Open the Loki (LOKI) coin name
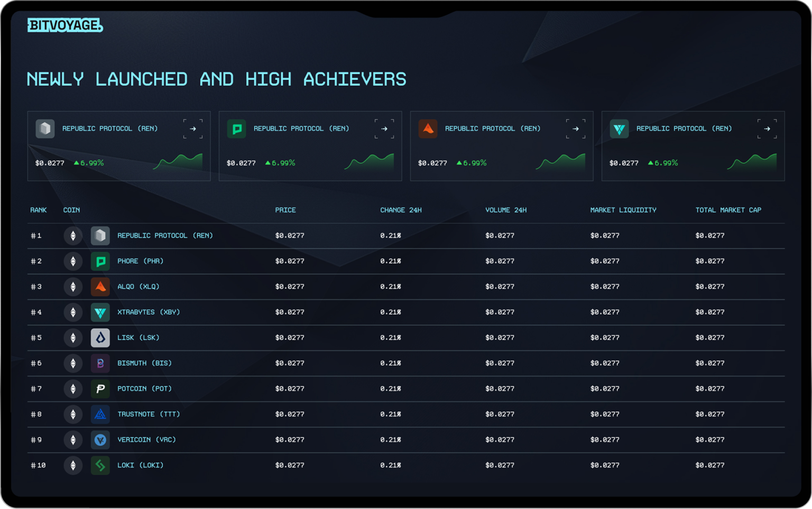Viewport: 812px width, 509px height. tap(141, 466)
